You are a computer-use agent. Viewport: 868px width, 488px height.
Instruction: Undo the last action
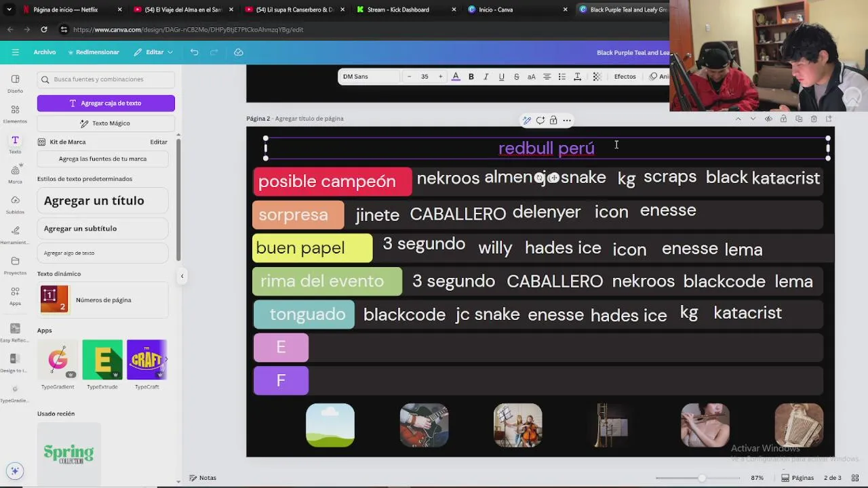(194, 52)
